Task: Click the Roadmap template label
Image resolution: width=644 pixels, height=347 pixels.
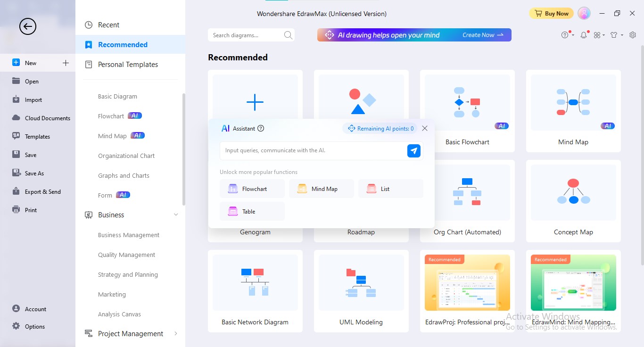Action: [x=361, y=232]
